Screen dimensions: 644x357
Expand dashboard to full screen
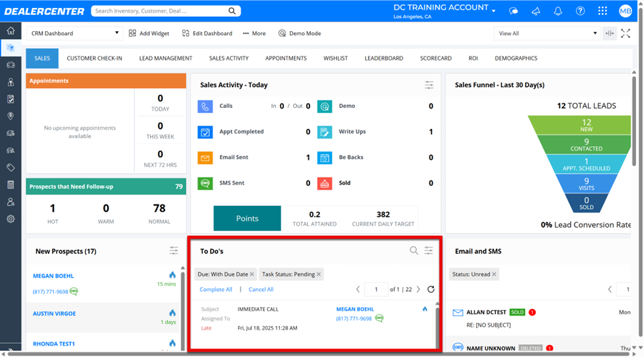point(625,33)
